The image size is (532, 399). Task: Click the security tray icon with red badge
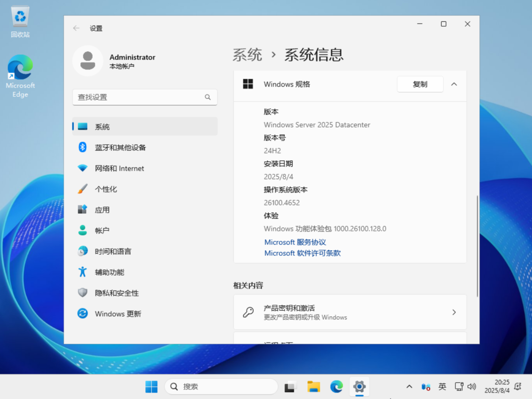[426, 387]
